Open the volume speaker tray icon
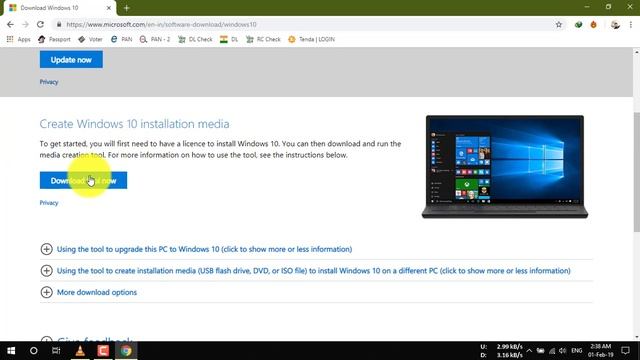Image resolution: width=640 pixels, height=360 pixels. [x=563, y=351]
